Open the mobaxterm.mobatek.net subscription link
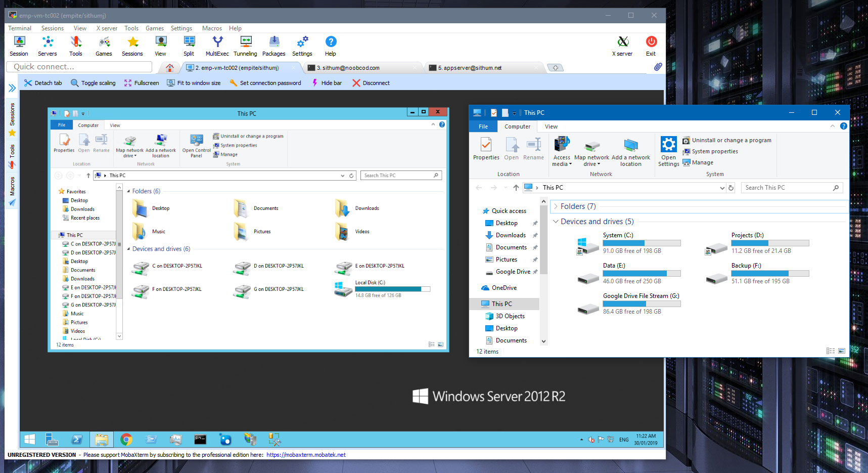This screenshot has width=868, height=473. point(305,454)
